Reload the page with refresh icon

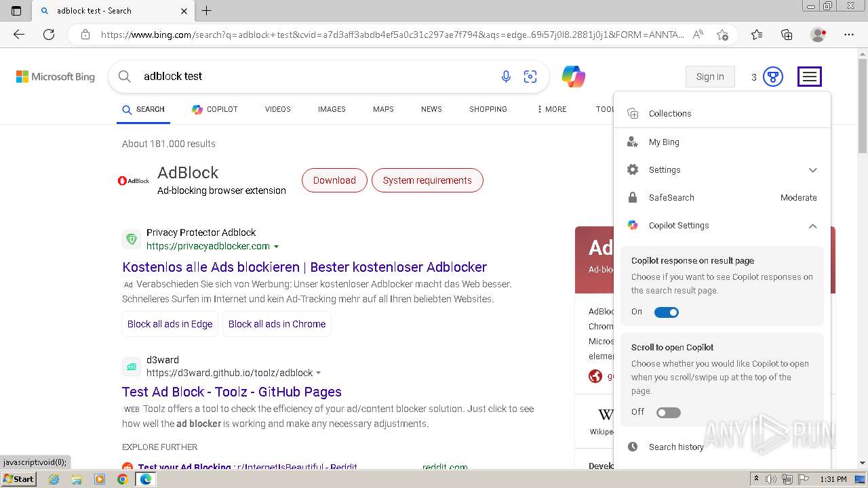(49, 35)
